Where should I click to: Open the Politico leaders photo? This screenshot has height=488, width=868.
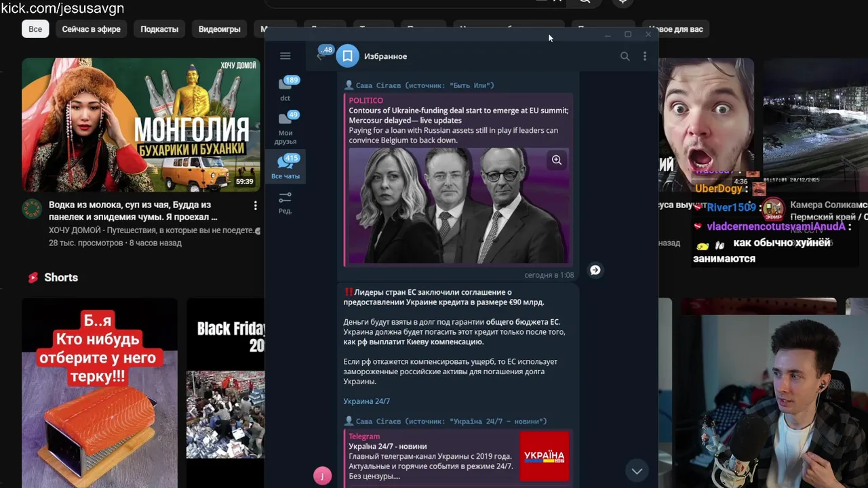pos(458,205)
